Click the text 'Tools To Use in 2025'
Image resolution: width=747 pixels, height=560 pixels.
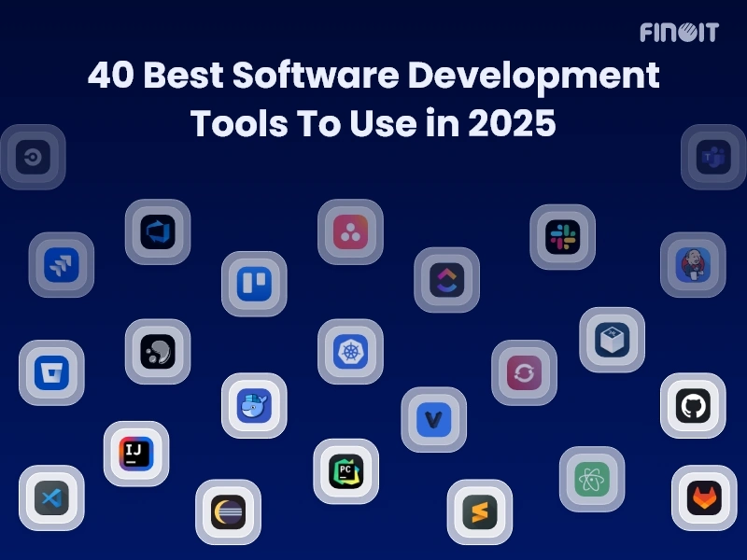(373, 123)
